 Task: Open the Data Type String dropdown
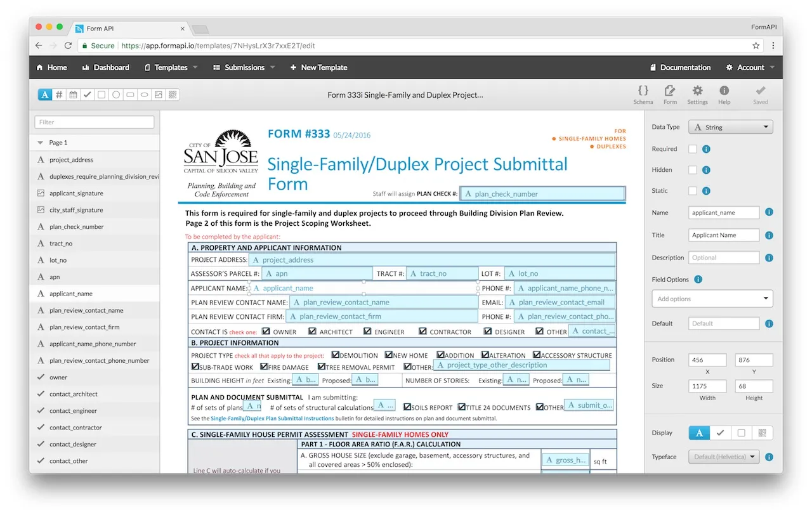pos(730,127)
